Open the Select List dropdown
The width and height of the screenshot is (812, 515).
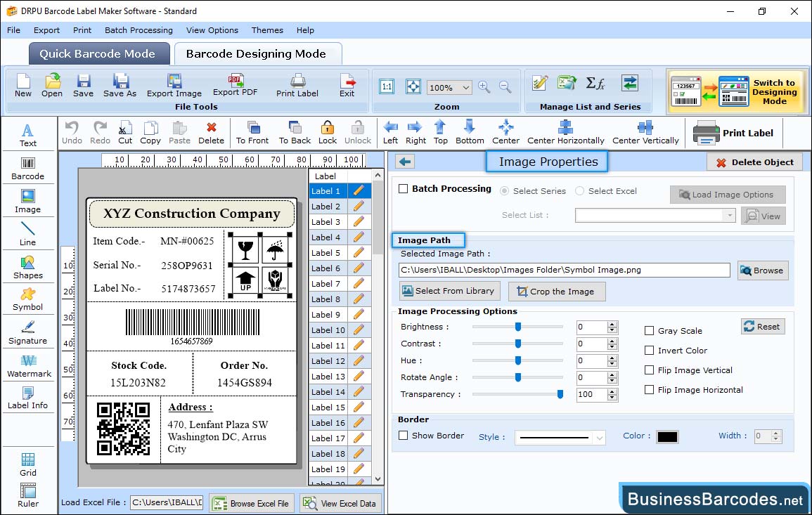[x=730, y=215]
